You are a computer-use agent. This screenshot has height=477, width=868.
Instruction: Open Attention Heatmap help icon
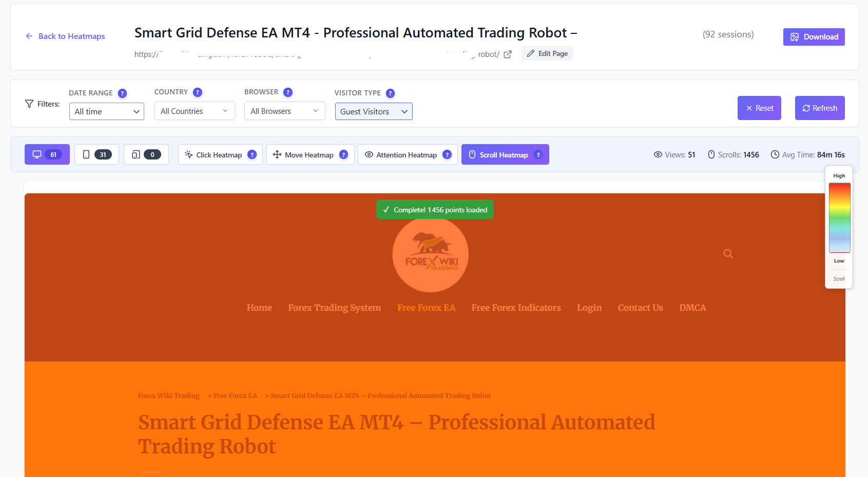447,154
